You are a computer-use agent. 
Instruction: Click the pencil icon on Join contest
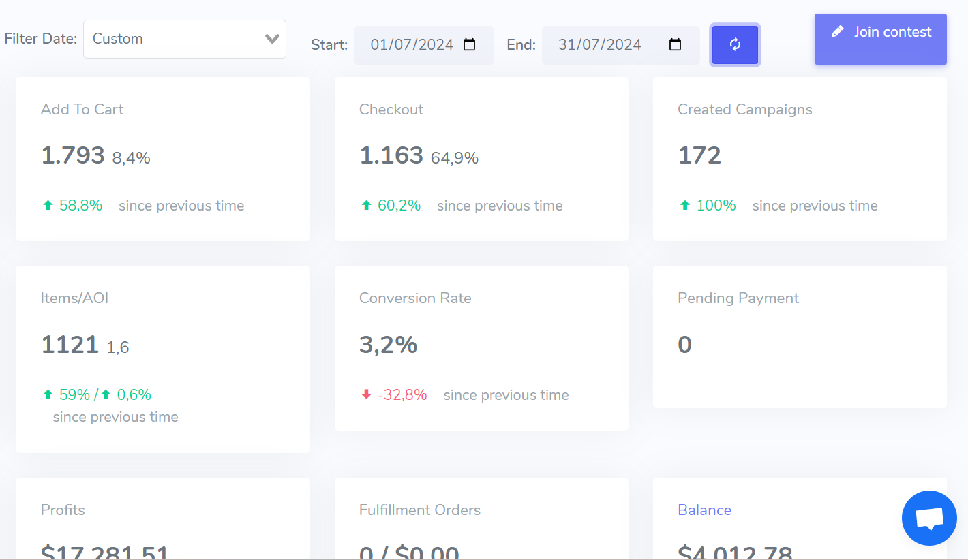click(x=838, y=32)
